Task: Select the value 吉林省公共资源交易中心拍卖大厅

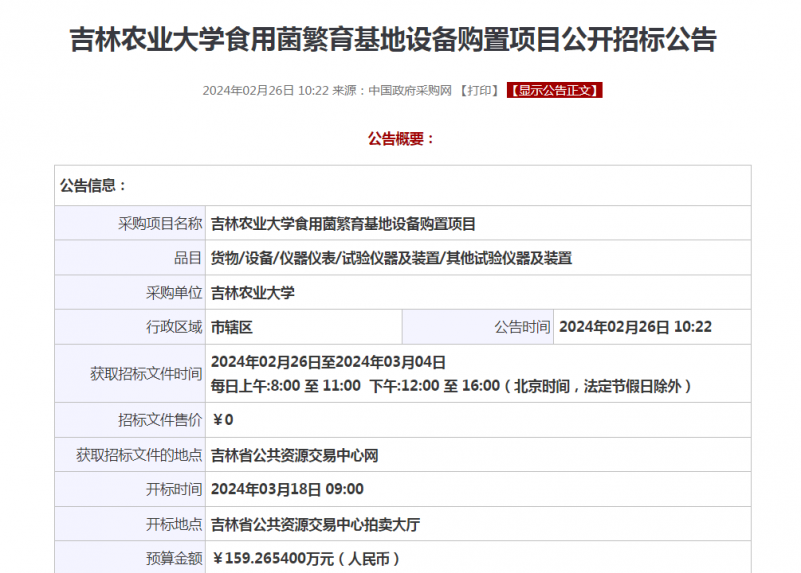Action: (316, 524)
